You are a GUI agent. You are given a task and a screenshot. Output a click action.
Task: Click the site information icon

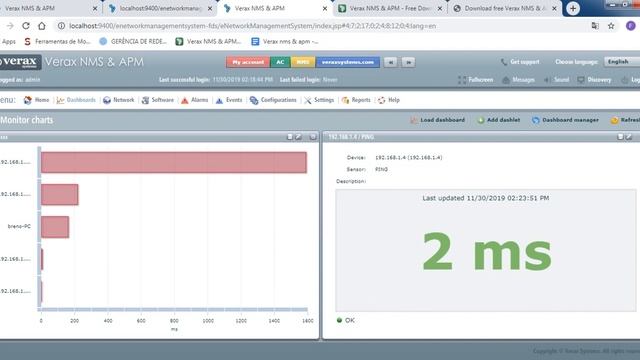pyautogui.click(x=61, y=26)
